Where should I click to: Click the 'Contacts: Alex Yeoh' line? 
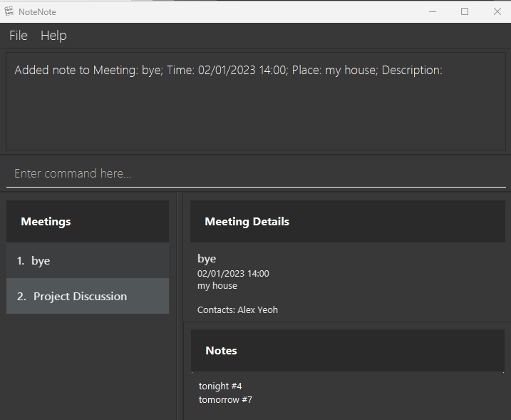(237, 309)
